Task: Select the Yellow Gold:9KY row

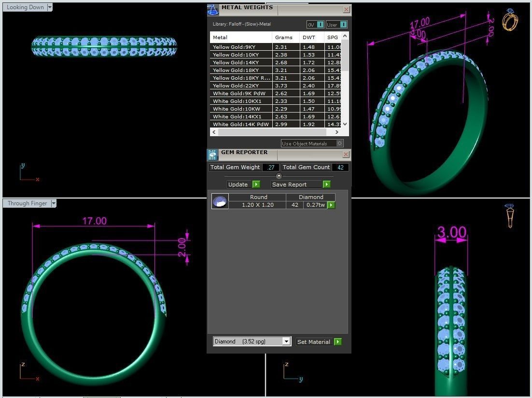Action: tap(276, 47)
